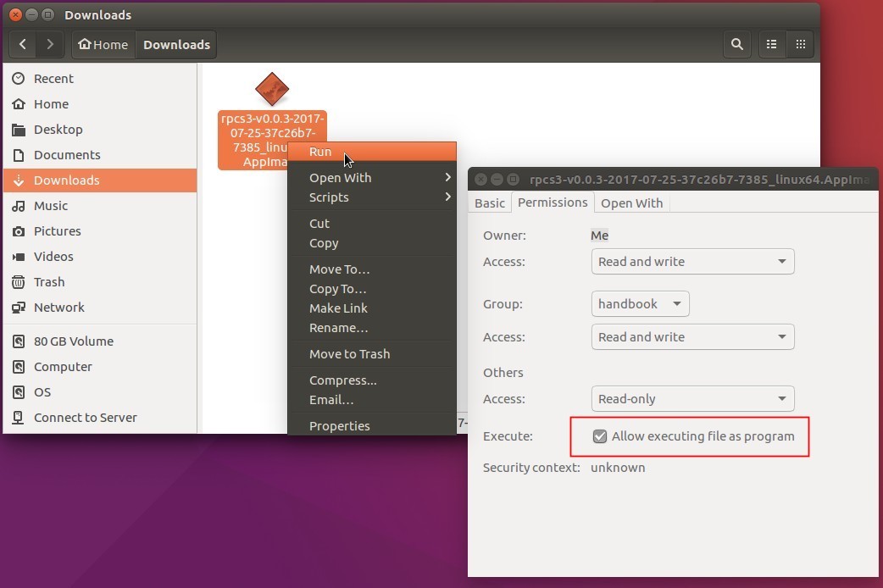Switch to list view in Nautilus toolbar
Screen dimensions: 883x588
771,44
